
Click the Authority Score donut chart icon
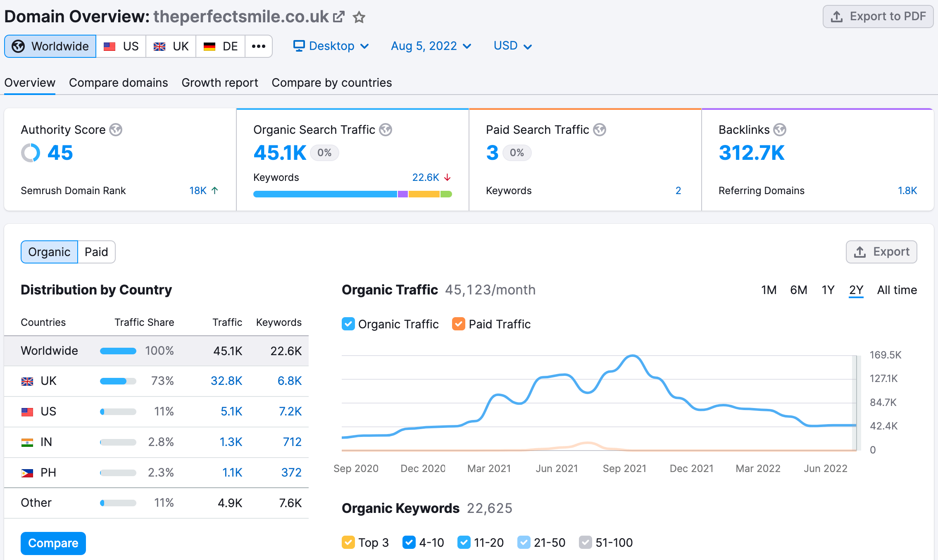31,153
